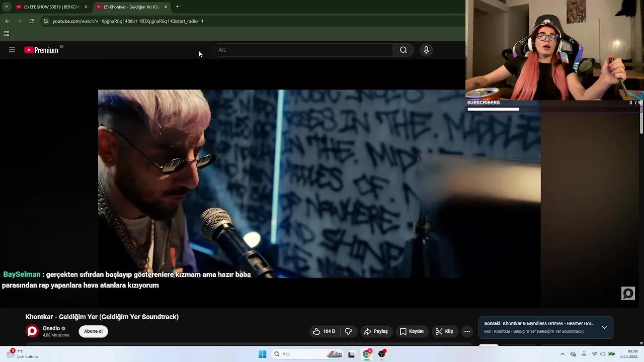Image resolution: width=644 pixels, height=362 pixels.
Task: Click the microphone tray icon
Action: [584, 354]
